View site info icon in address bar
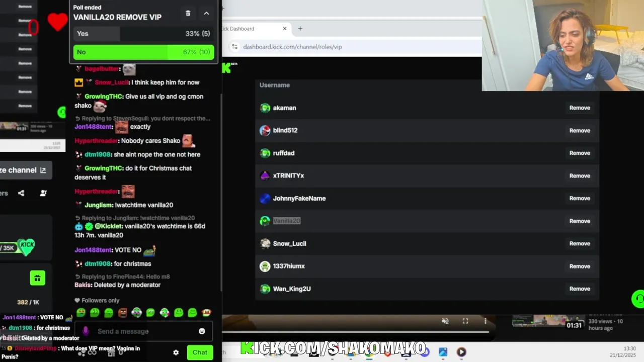Screen dimensions: 644x362 pos(234,47)
